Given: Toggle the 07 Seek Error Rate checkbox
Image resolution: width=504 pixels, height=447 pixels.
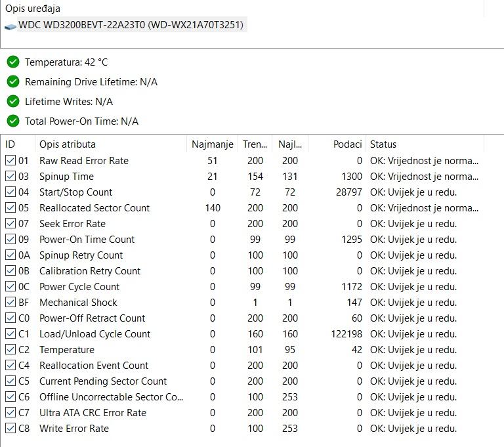Looking at the screenshot, I should tap(10, 223).
